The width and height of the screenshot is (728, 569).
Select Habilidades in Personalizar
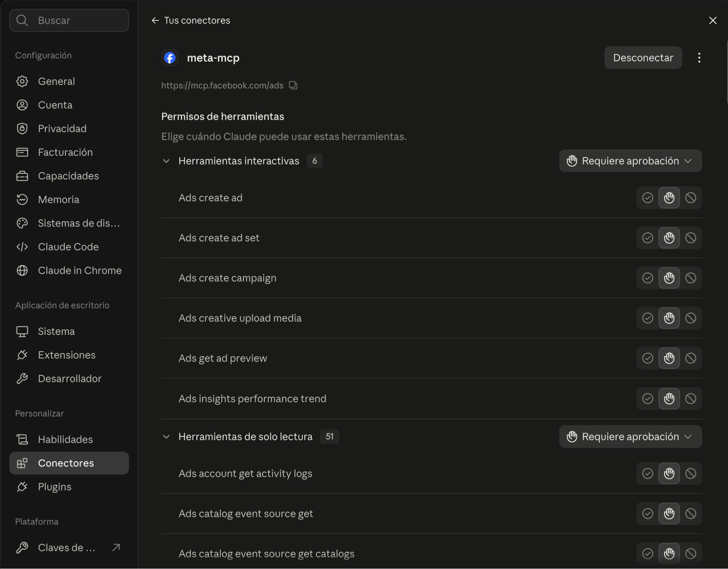coord(69,439)
